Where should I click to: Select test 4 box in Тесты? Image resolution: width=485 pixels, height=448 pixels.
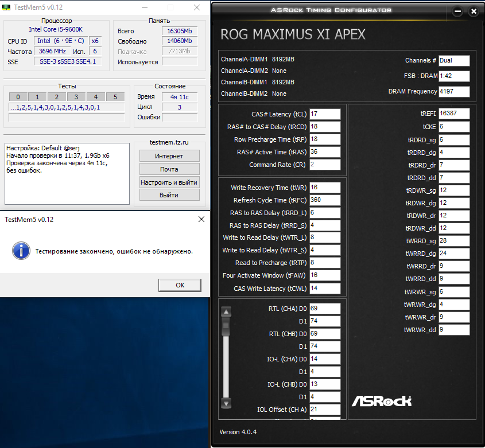(96, 97)
